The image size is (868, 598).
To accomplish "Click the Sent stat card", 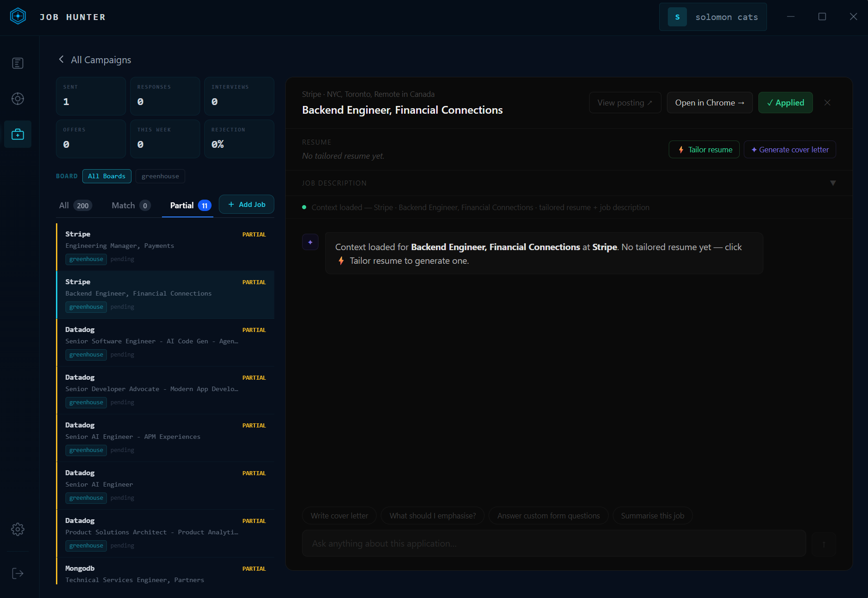I will pyautogui.click(x=91, y=96).
